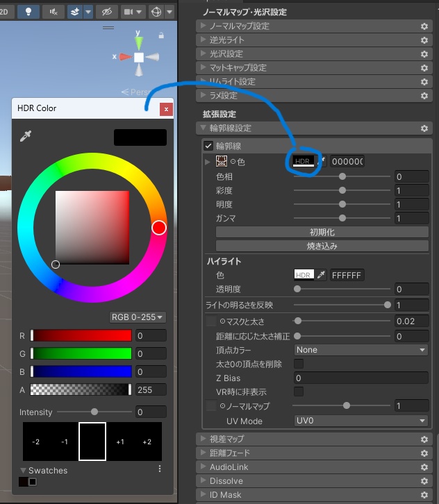
Task: Click the alpha A channel slider
Action: [81, 389]
